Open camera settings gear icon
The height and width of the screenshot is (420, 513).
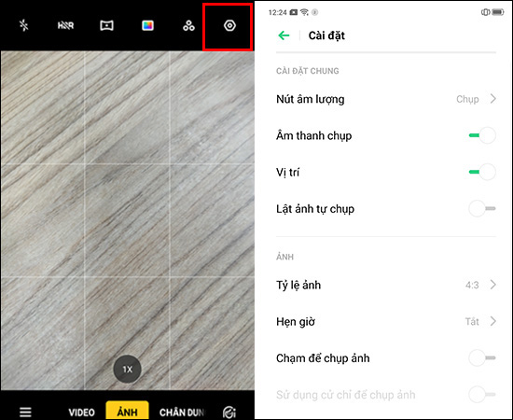[x=229, y=25]
